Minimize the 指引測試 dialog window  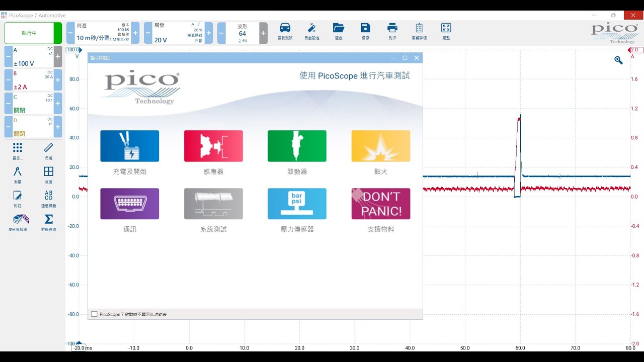click(x=393, y=58)
